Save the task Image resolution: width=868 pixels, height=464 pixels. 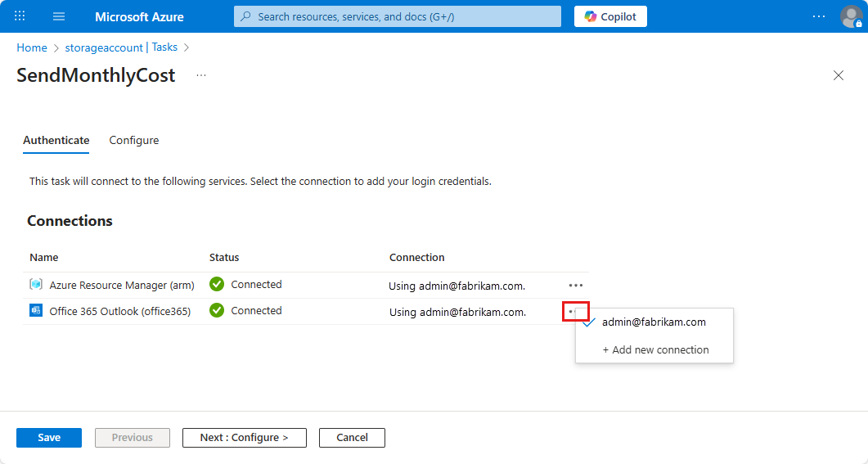coord(49,438)
